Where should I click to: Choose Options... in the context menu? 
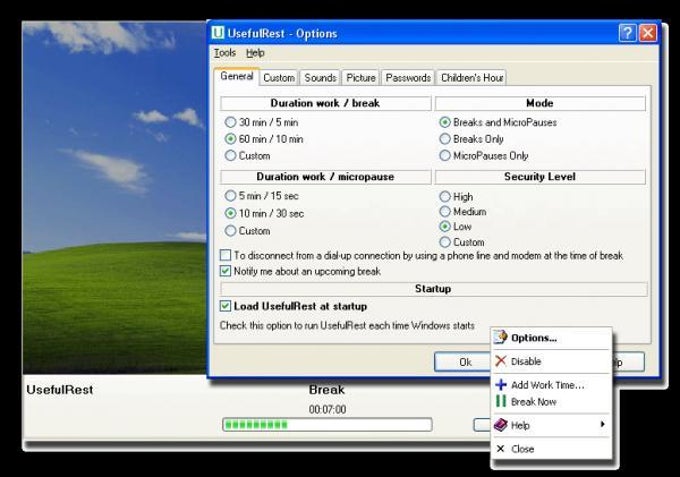click(x=551, y=338)
